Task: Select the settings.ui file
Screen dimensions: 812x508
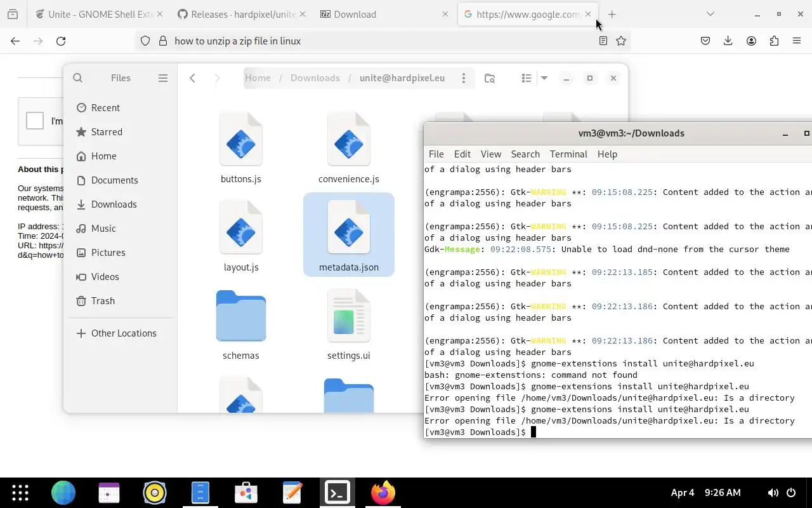Action: 349,324
